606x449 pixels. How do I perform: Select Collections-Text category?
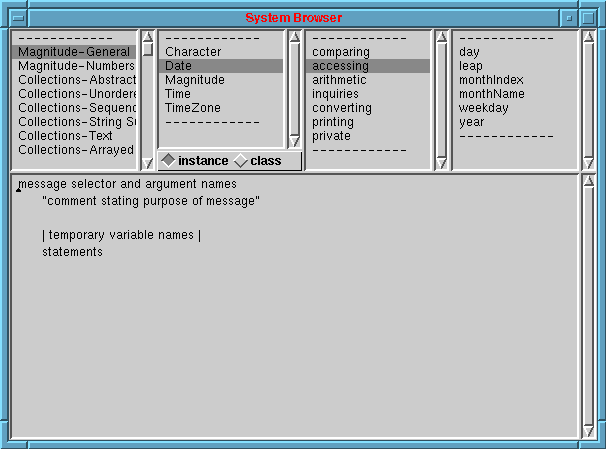(74, 136)
